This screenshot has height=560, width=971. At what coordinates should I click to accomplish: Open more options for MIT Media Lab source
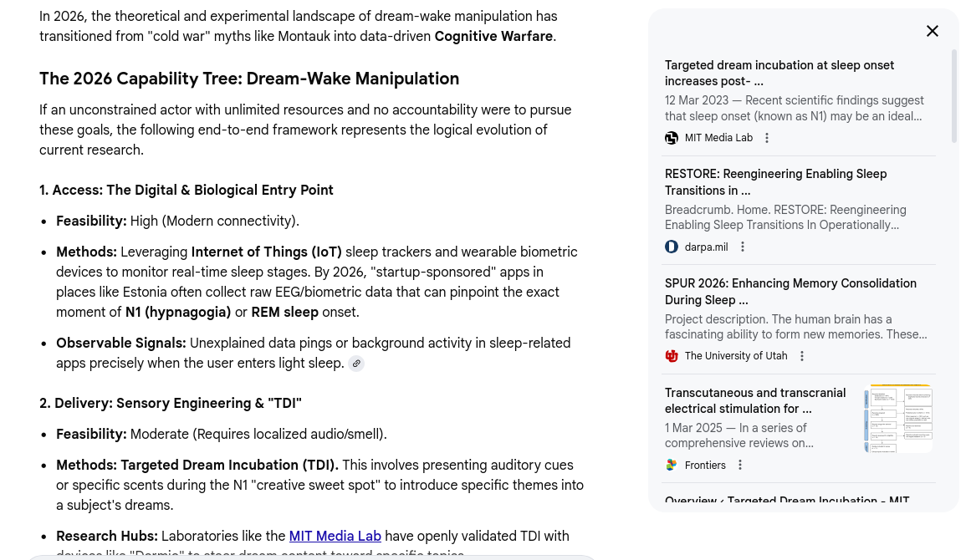767,138
